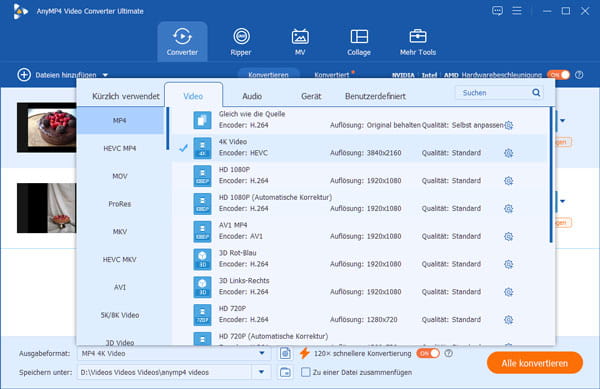
Task: Click the 120× speed help icon
Action: [448, 353]
